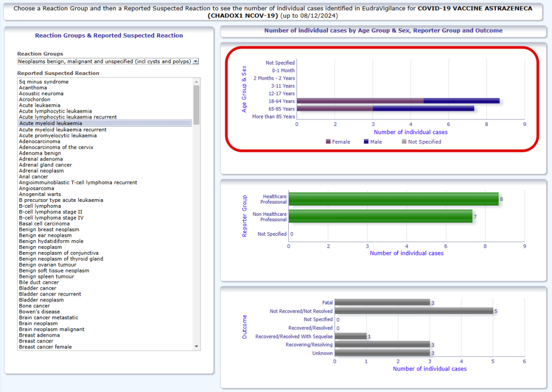Pick 'Benign neoplasm of conjunctiva'
This screenshot has height=392, width=552.
click(59, 253)
